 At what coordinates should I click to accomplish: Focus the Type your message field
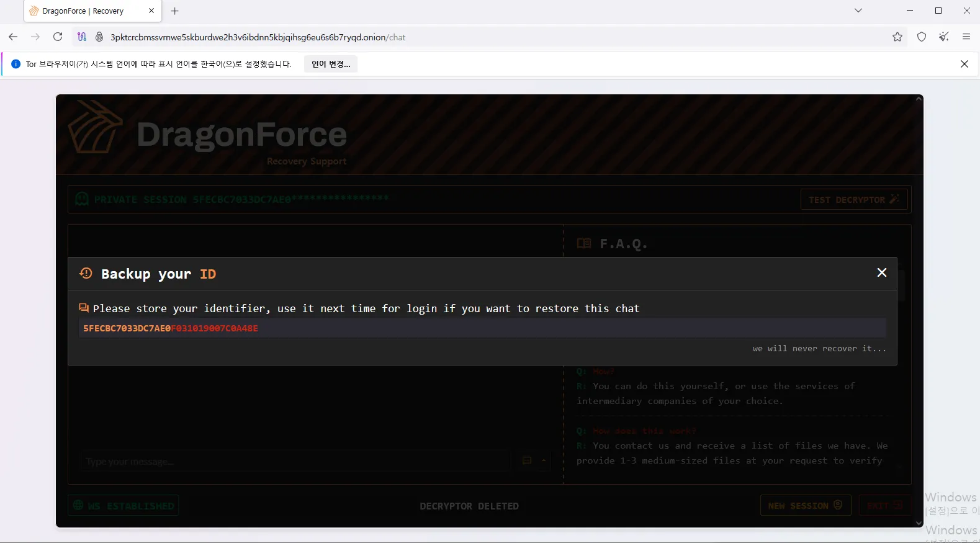(x=294, y=461)
